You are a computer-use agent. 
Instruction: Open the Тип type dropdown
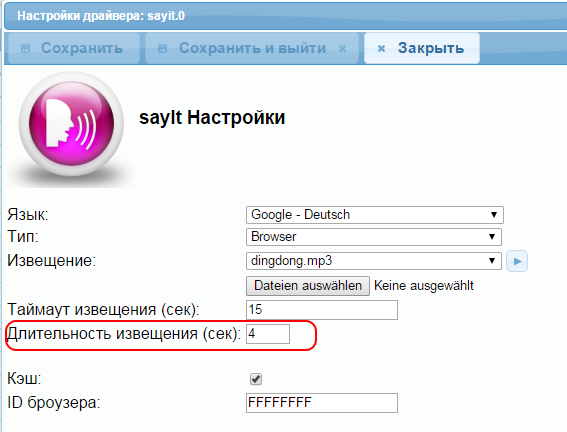374,237
